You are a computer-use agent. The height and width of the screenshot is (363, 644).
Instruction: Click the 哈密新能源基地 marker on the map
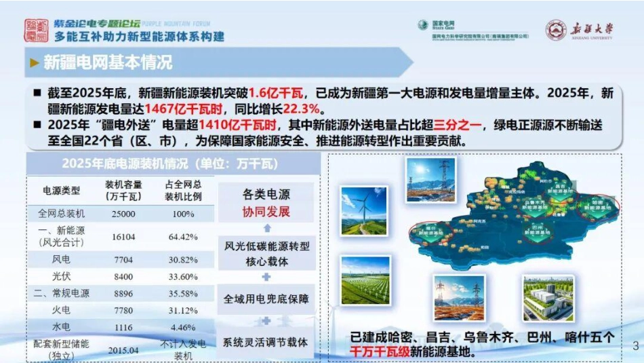pyautogui.click(x=597, y=207)
